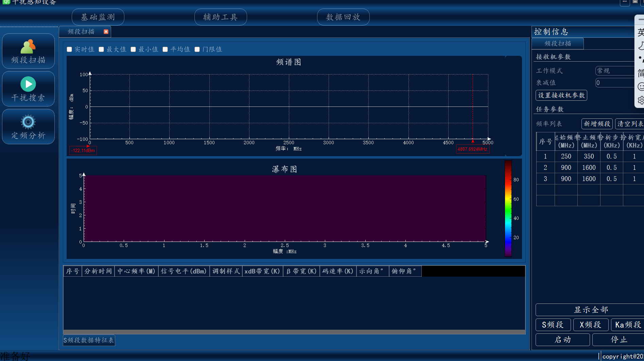Select row 2 in the frequency list
The image size is (644, 361).
[590, 167]
